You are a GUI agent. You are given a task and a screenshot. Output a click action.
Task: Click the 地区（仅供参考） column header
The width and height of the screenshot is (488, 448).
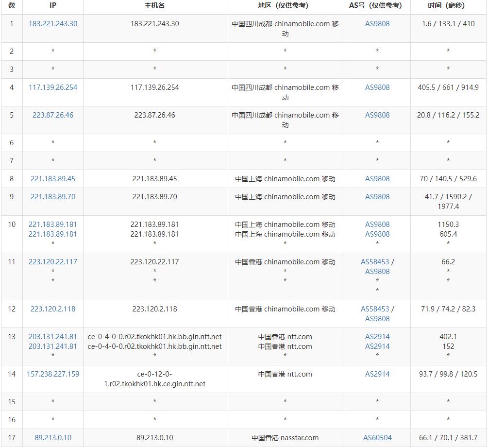285,6
